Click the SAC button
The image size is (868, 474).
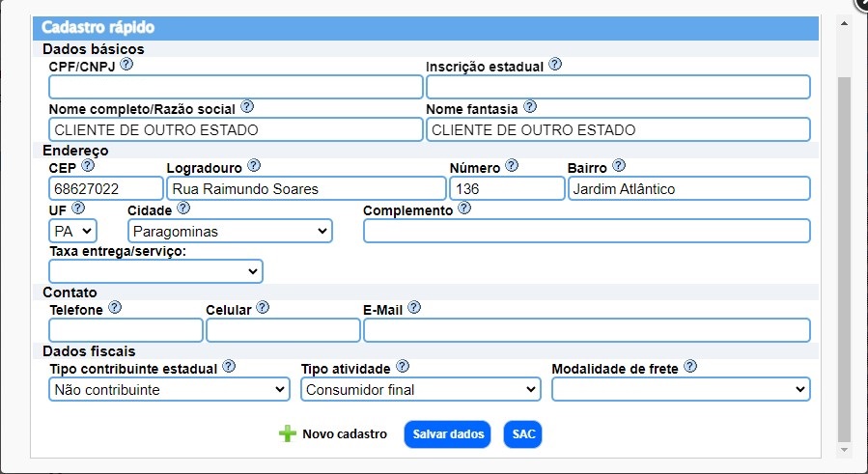(x=522, y=434)
